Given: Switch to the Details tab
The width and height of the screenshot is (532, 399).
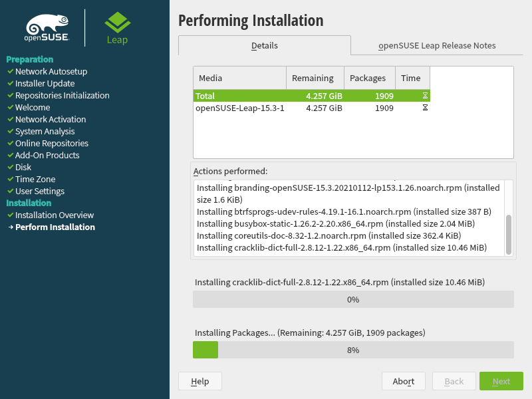Looking at the screenshot, I should [x=264, y=46].
